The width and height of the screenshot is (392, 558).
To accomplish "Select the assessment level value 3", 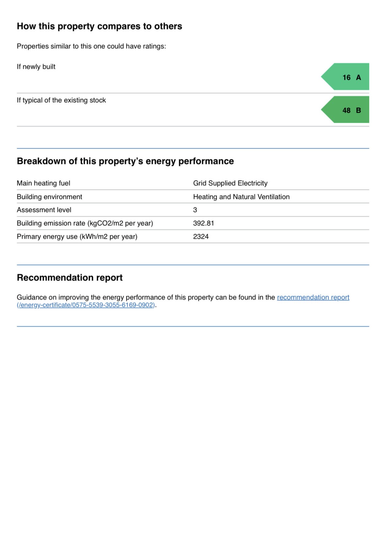I will 195,210.
